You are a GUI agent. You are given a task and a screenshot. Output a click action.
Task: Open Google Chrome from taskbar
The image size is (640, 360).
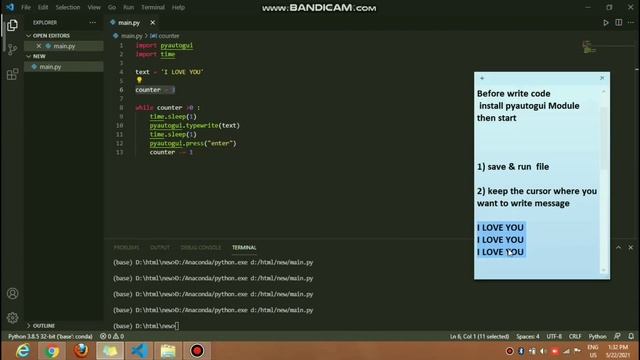(x=52, y=351)
